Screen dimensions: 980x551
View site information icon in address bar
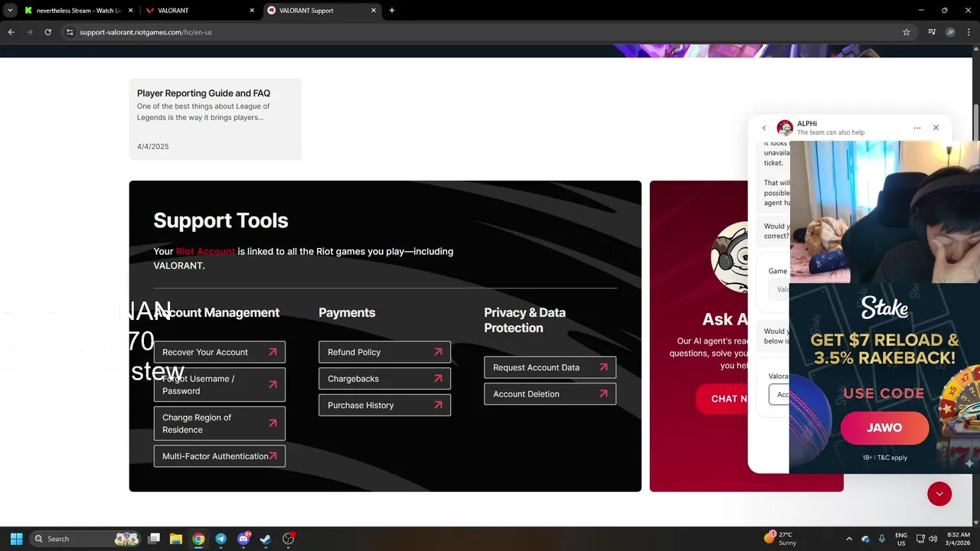pyautogui.click(x=70, y=32)
